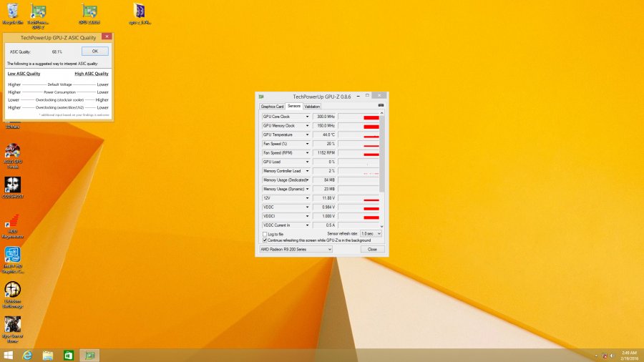
Task: Open the taskbar clock and date
Action: tap(629, 356)
